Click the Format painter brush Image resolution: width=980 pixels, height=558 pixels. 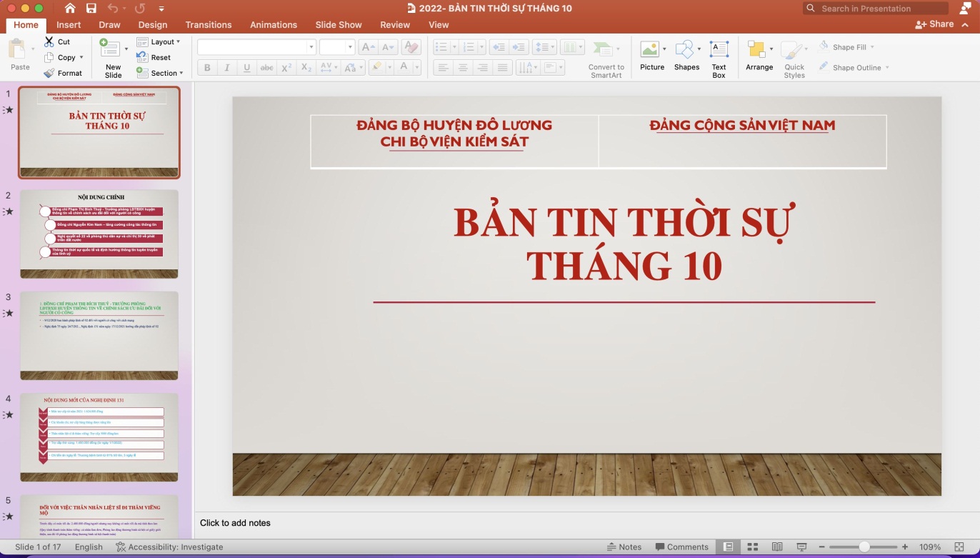(x=62, y=73)
